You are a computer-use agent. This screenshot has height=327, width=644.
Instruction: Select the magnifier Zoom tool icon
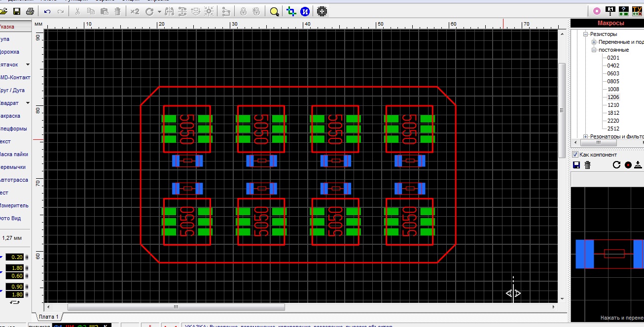pyautogui.click(x=275, y=11)
